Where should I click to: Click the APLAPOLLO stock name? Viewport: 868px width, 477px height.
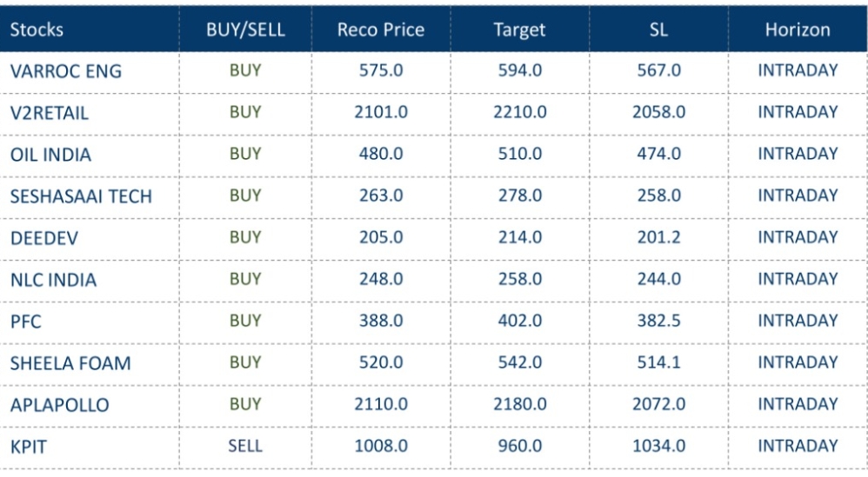(59, 405)
